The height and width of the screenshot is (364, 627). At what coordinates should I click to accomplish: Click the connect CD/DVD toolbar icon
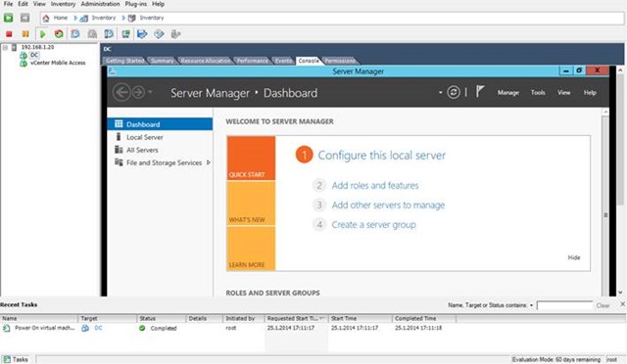click(159, 34)
